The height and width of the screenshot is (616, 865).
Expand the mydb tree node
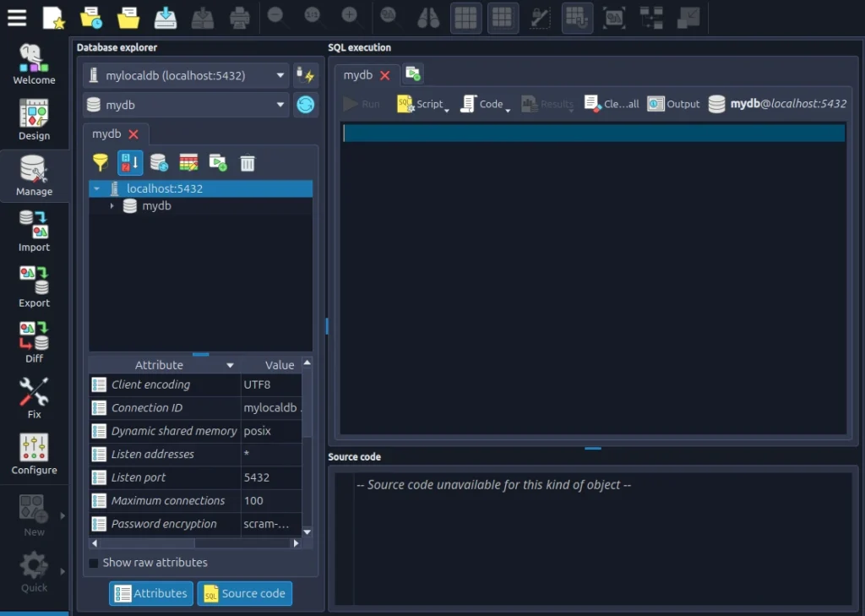point(112,206)
